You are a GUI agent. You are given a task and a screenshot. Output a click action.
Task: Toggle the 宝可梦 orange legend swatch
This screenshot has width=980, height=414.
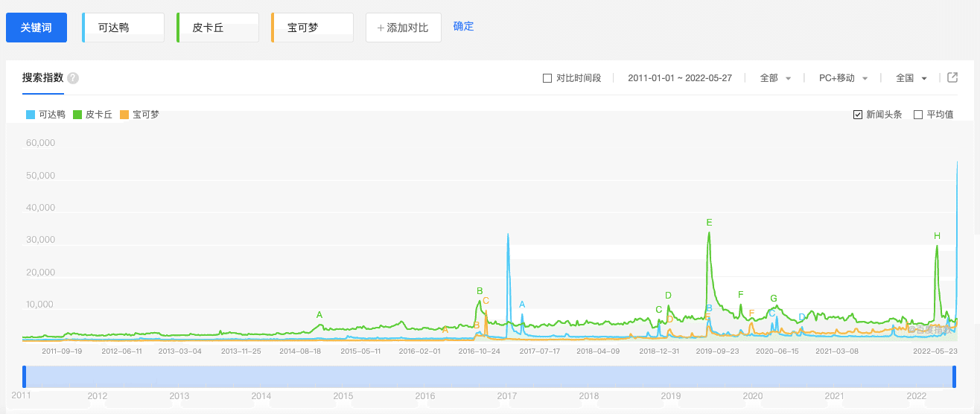pyautogui.click(x=124, y=115)
